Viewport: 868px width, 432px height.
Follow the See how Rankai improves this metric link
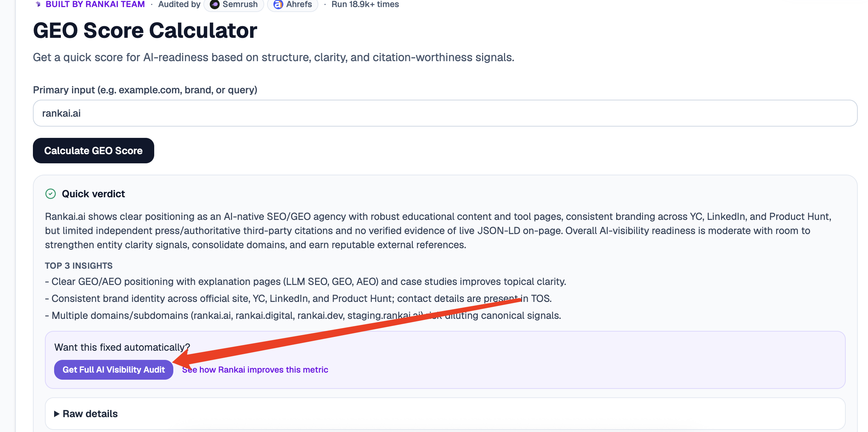(x=255, y=369)
